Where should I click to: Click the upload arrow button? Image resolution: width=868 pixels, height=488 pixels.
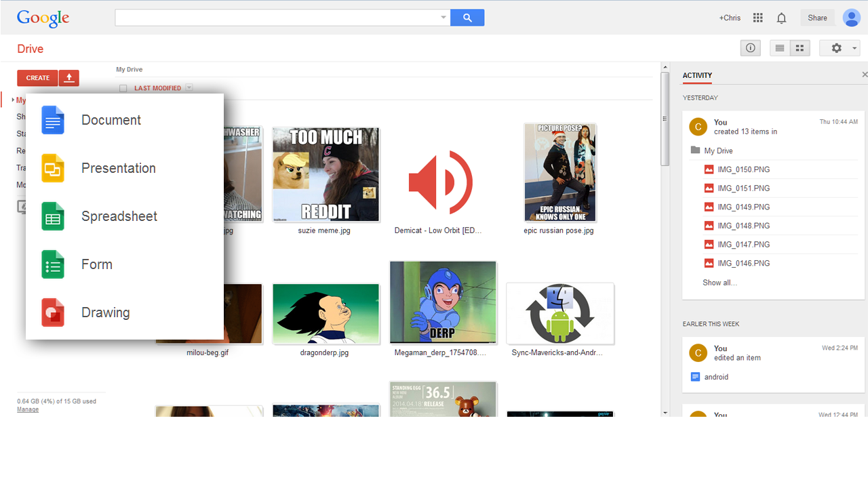[x=68, y=78]
